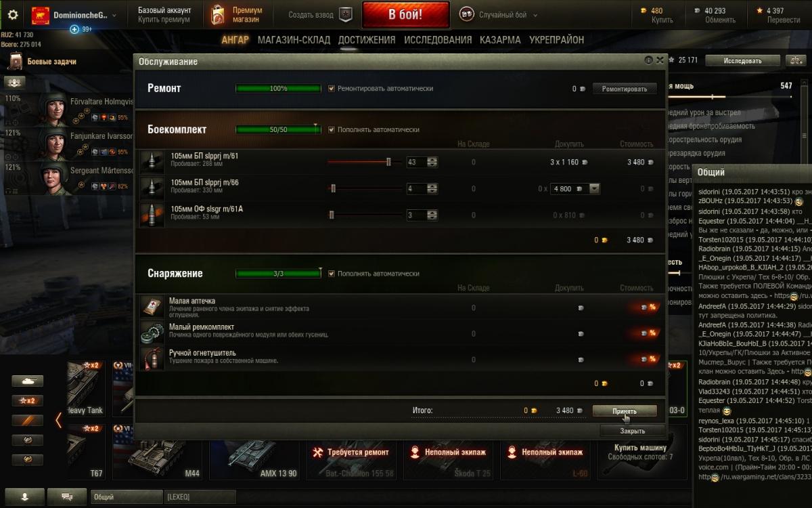Open the chat channels speech-bubble icon
This screenshot has height=508, width=812.
tap(68, 496)
